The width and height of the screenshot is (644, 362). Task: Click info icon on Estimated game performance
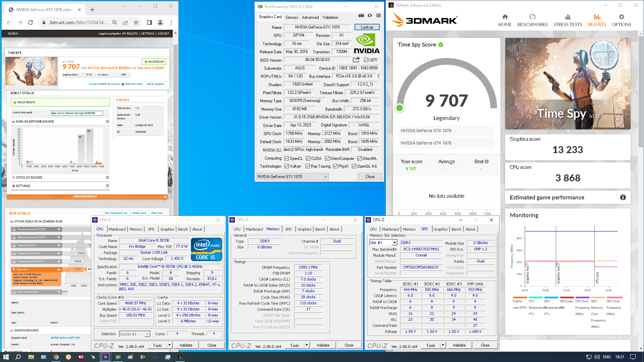point(623,197)
